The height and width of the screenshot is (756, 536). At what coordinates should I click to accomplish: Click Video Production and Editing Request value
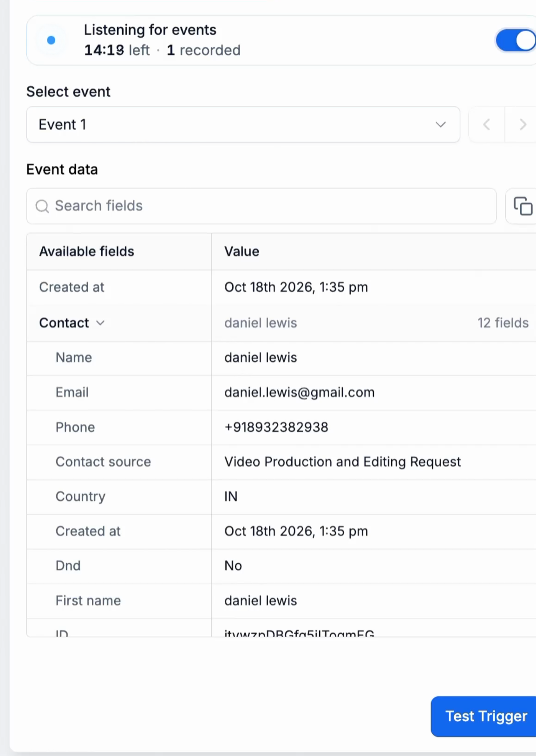click(342, 462)
